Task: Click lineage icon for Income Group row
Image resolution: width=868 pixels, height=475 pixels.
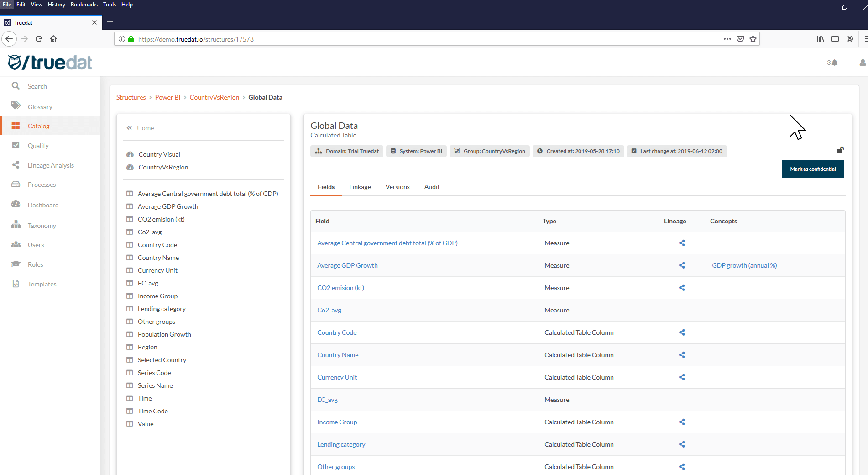Action: [682, 422]
